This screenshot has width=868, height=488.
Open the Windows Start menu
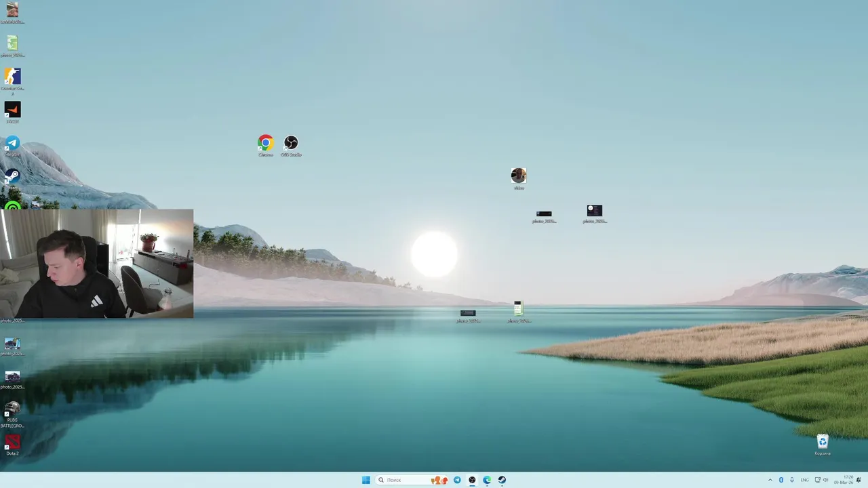(366, 480)
